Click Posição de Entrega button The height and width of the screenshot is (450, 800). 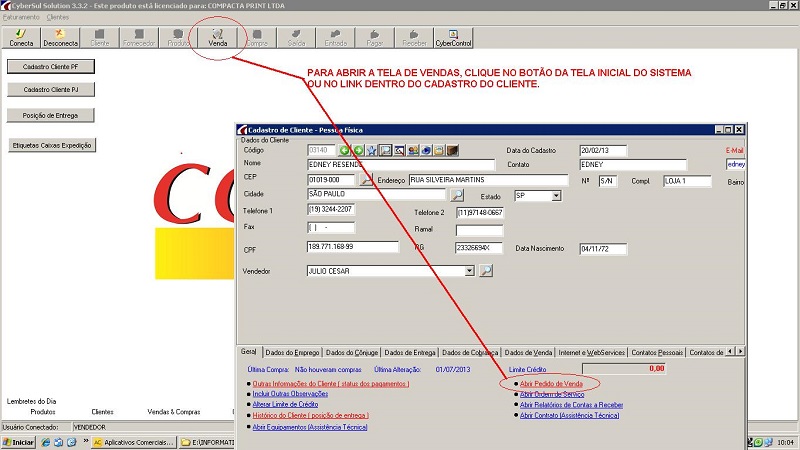(51, 115)
